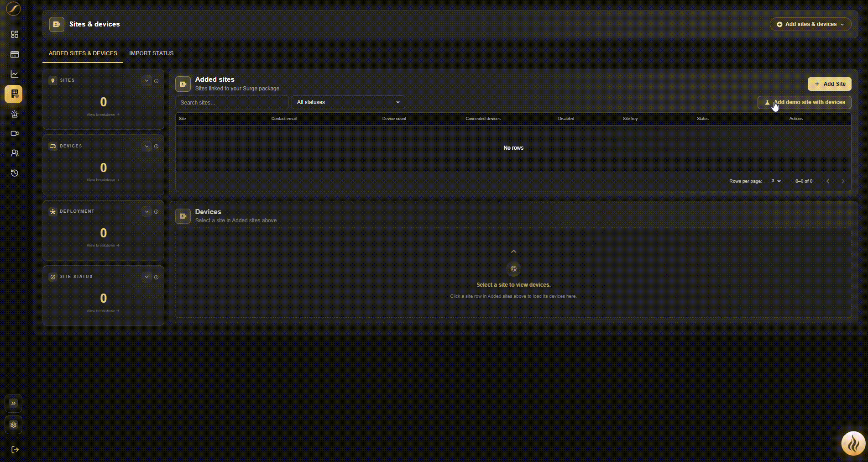Sort by Site key column header

[630, 119]
